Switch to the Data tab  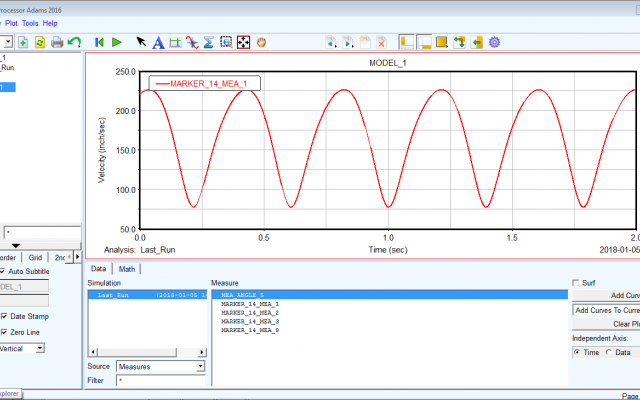[98, 269]
